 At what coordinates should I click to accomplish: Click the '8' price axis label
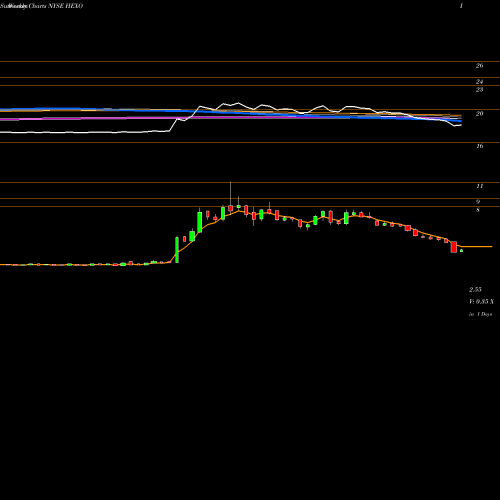point(478,210)
